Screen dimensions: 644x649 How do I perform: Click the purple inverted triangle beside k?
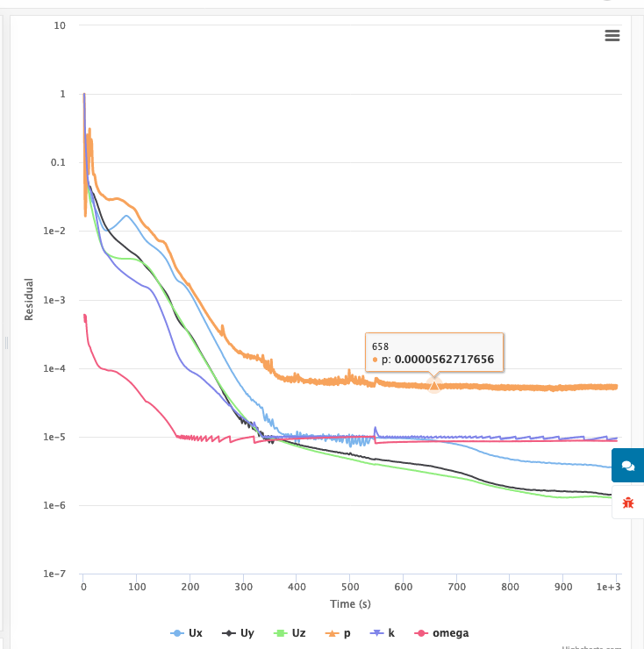point(379,632)
